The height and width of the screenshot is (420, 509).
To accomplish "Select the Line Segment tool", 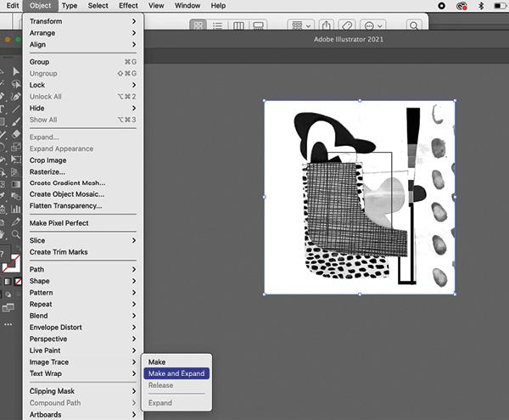I will pyautogui.click(x=15, y=109).
